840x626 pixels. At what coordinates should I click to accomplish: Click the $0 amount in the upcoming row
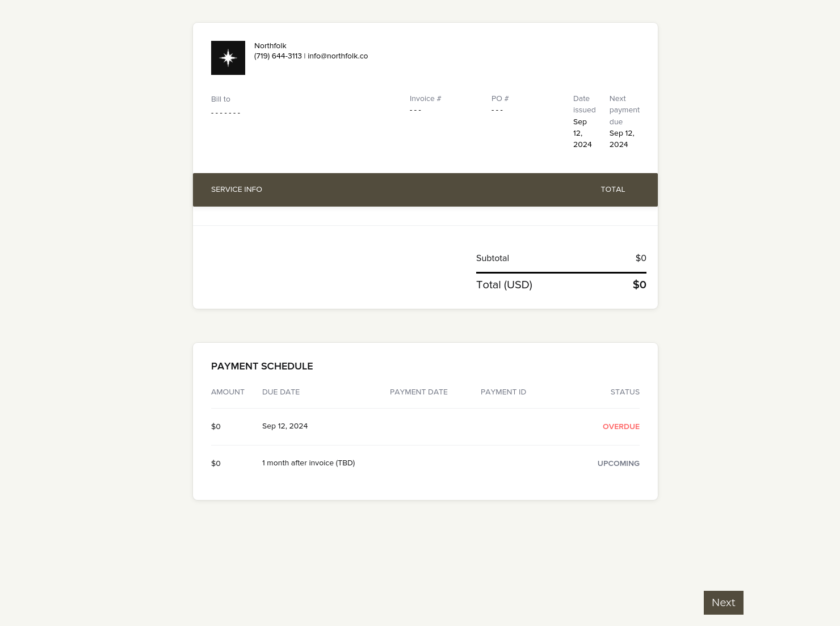(216, 464)
